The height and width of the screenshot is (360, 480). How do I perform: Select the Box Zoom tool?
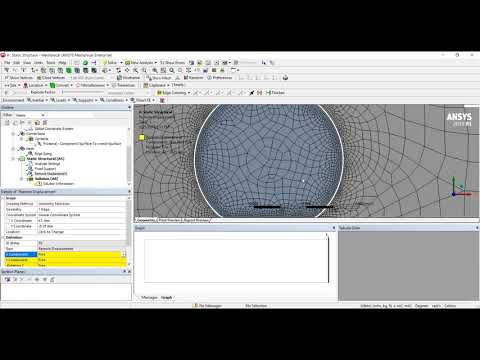coord(144,70)
